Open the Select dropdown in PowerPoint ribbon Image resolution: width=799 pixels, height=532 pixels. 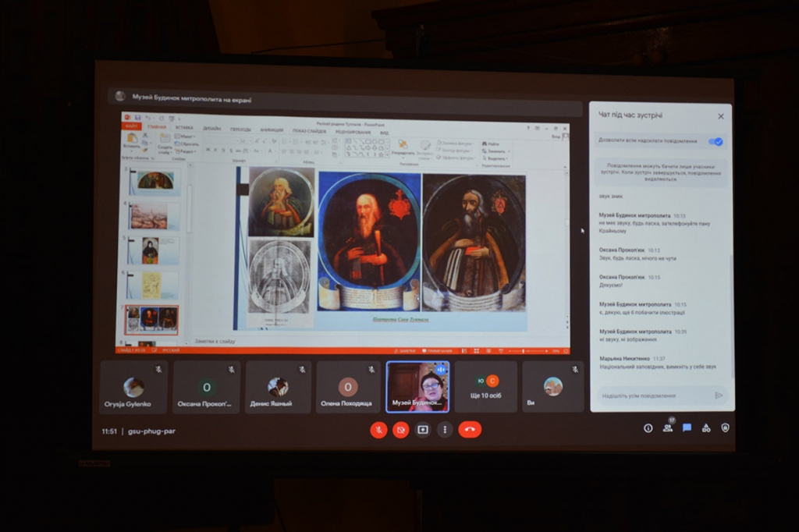495,158
